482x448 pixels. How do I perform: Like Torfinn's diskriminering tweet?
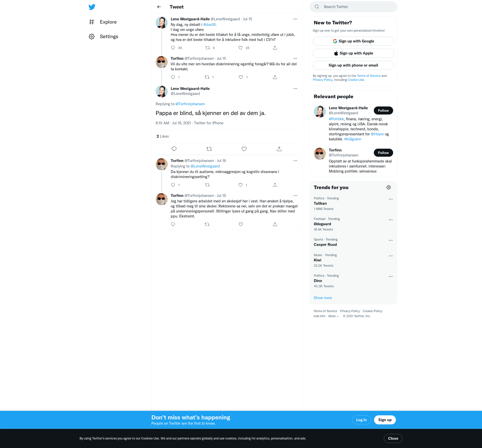[241, 77]
